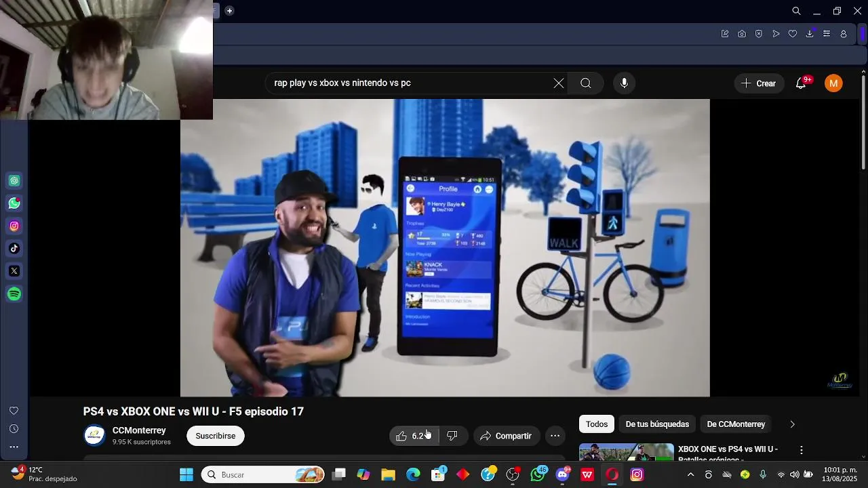Open Discord from the taskbar
Viewport: 868px width, 488px height.
coord(562,474)
